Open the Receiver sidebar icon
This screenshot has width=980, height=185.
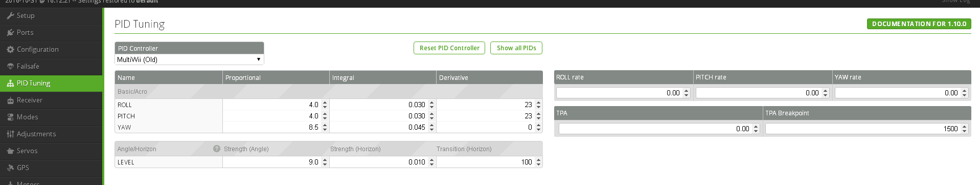[10, 100]
